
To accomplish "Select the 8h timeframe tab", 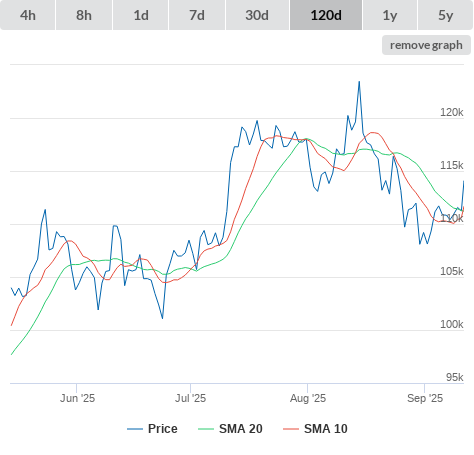I will pos(84,15).
